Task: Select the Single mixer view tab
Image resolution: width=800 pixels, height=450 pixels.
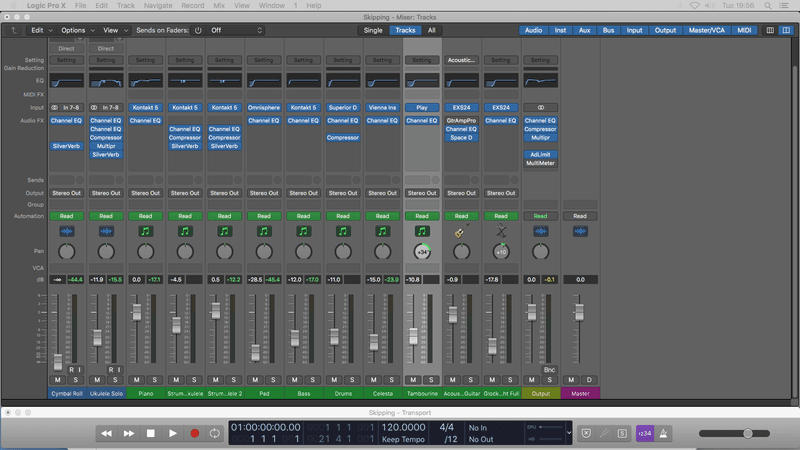Action: click(x=373, y=30)
